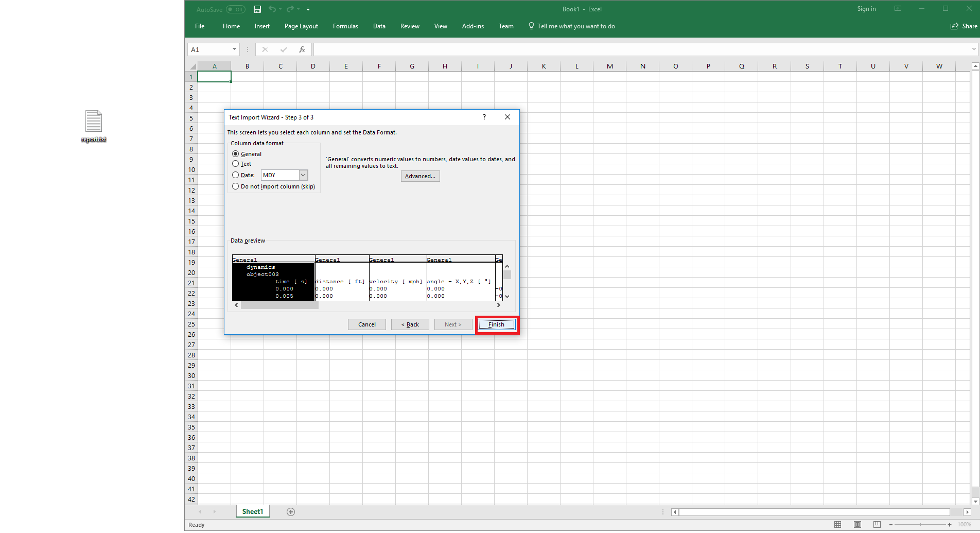Click the lightbulb Tell me icon
The width and height of the screenshot is (980, 533).
(x=531, y=26)
